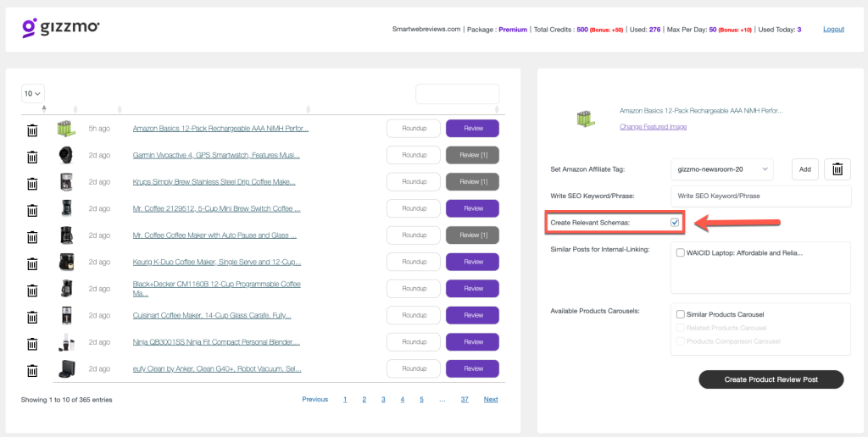Go to Next page of entries
Screen dimensions: 868x437
(491, 399)
